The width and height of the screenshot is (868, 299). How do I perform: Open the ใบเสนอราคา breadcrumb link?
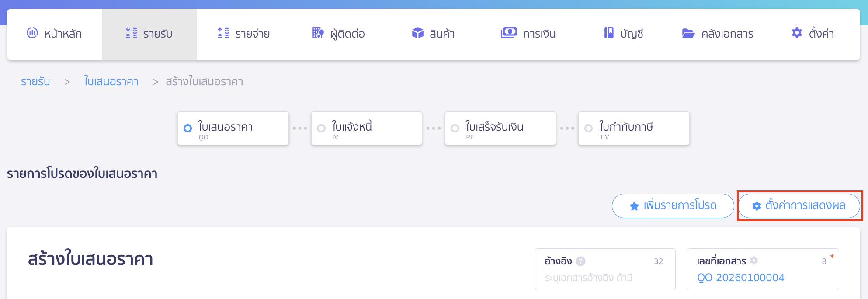pyautogui.click(x=111, y=81)
